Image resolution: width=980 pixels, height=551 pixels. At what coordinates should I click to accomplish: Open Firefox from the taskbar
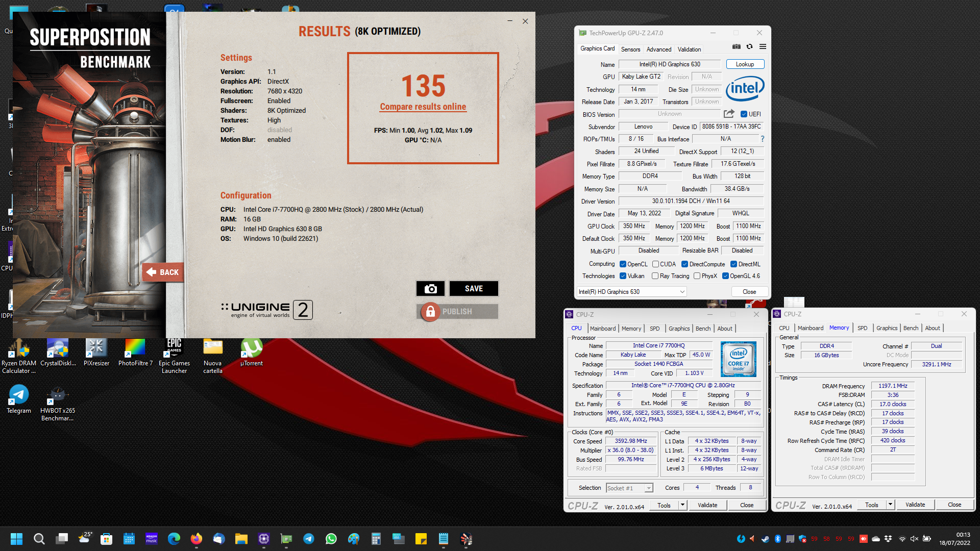(x=196, y=539)
